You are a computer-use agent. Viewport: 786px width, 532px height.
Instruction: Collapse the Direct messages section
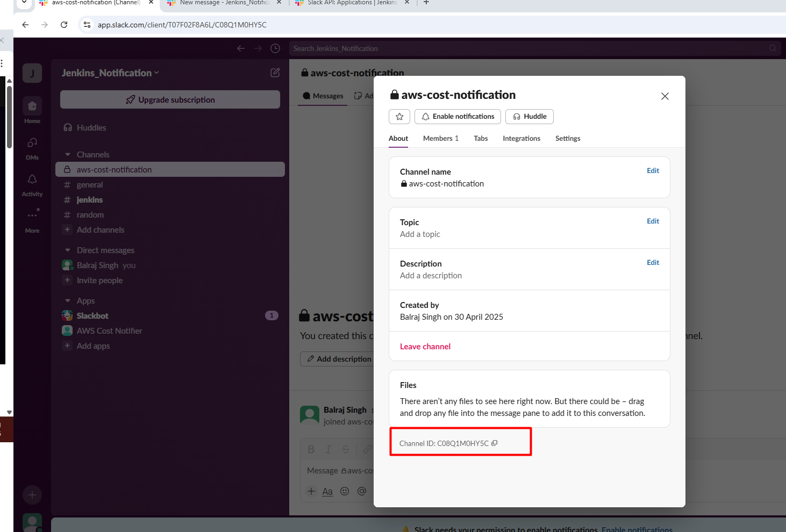pyautogui.click(x=68, y=250)
